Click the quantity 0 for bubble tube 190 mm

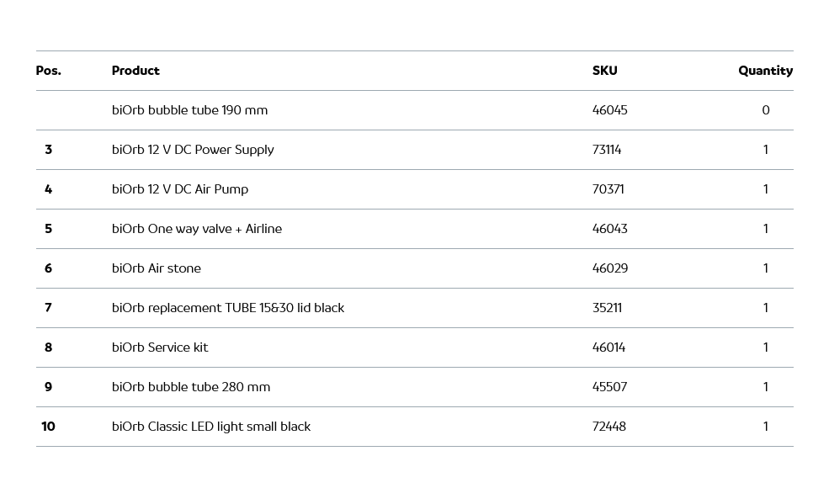766,110
